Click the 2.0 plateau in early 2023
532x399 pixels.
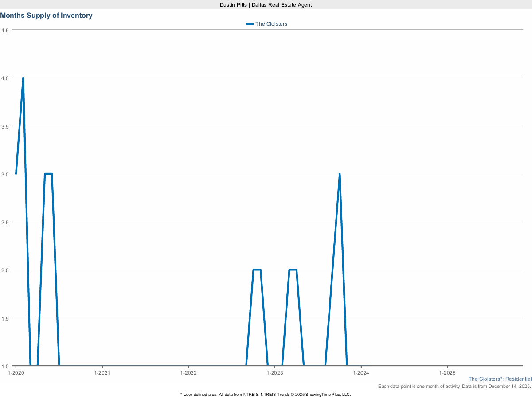pyautogui.click(x=293, y=270)
